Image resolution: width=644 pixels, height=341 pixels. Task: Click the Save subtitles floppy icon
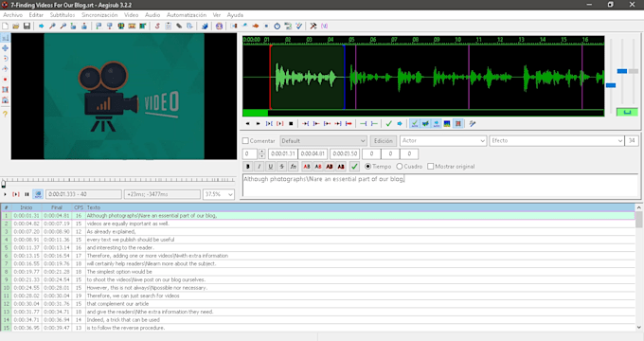tap(27, 26)
